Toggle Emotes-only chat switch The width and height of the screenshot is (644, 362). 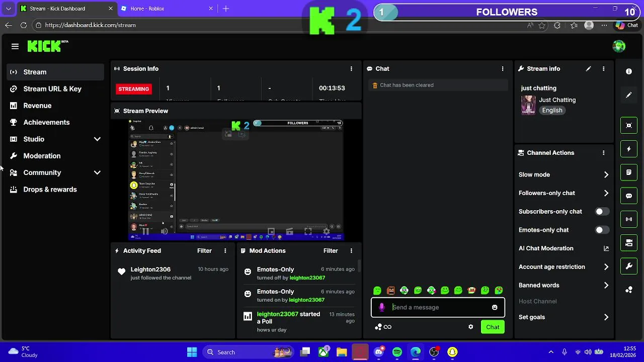[x=602, y=230]
